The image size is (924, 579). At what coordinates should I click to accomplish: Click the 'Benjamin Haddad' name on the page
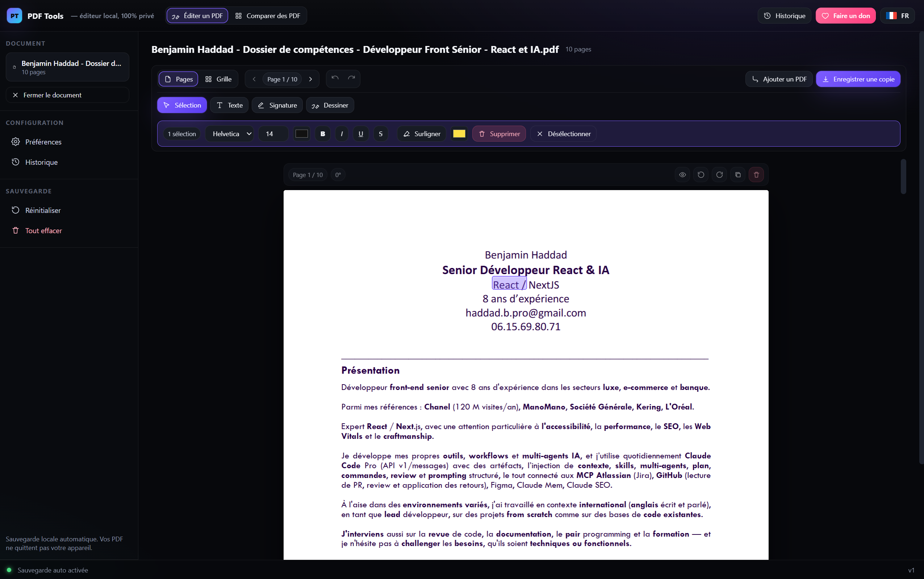tap(526, 255)
